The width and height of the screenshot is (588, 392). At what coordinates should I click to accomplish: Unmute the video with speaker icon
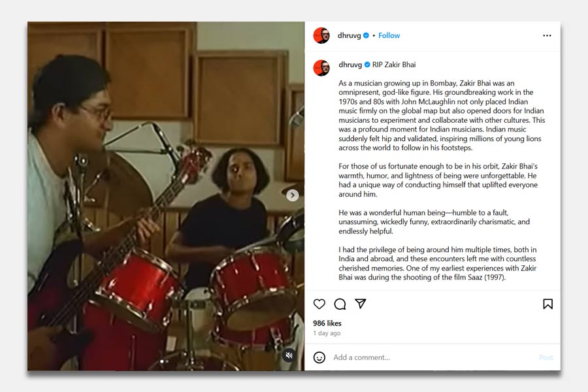click(x=289, y=355)
